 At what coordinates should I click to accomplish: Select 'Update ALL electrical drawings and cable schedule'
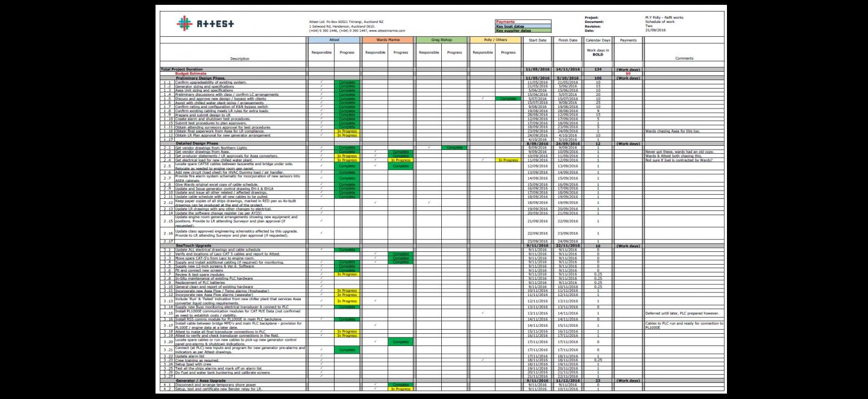point(218,250)
